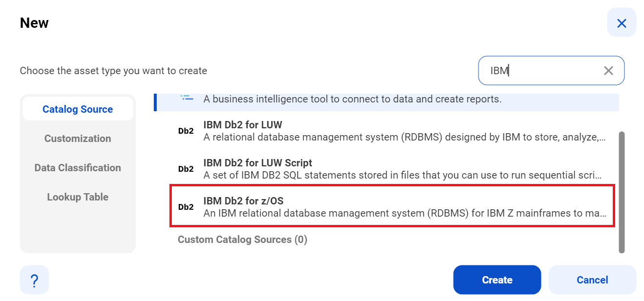Screen dimensions: 644x301
Task: Go to the Lookup Table tab
Action: [78, 197]
